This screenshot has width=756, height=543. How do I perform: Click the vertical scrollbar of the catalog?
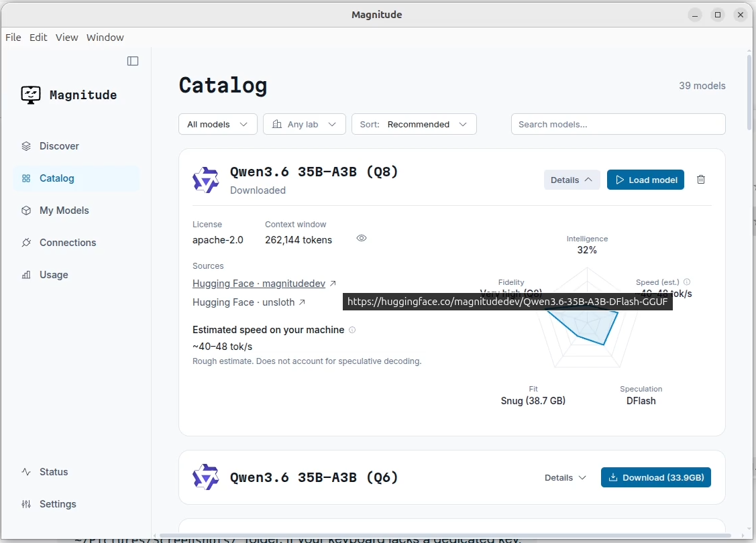pyautogui.click(x=749, y=92)
